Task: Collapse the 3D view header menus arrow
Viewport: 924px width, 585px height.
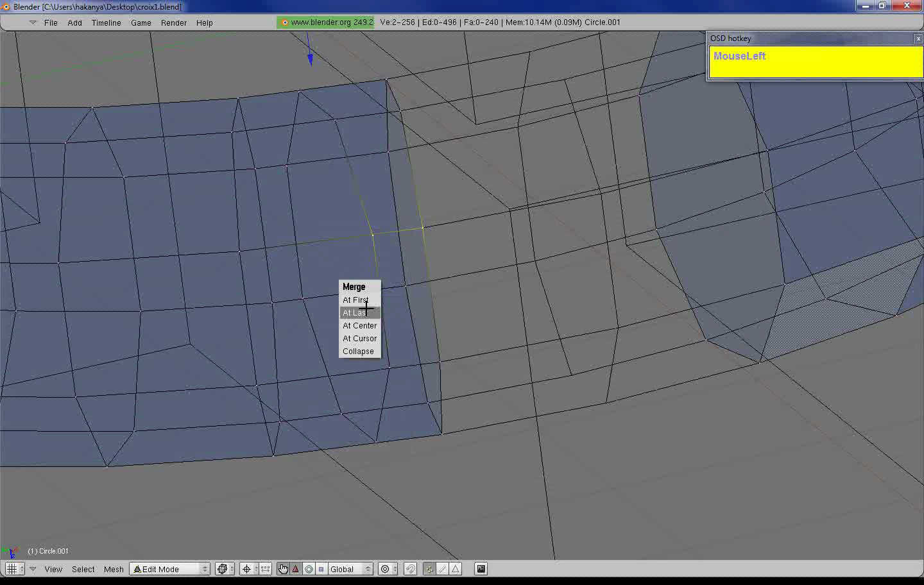Action: click(x=33, y=569)
